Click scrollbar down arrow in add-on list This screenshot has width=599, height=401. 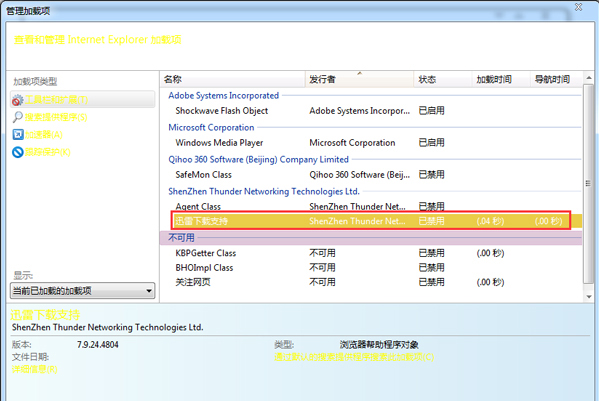click(589, 296)
